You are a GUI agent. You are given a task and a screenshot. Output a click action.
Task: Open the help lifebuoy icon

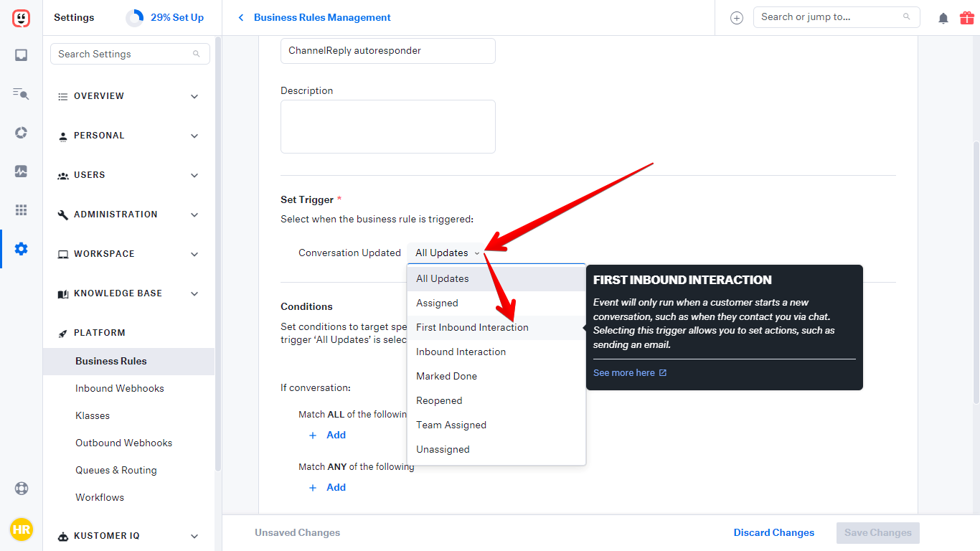[21, 489]
